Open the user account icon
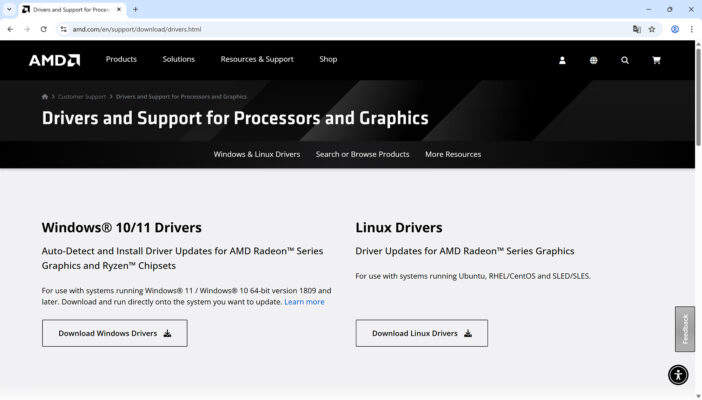This screenshot has width=702, height=400. coord(562,60)
